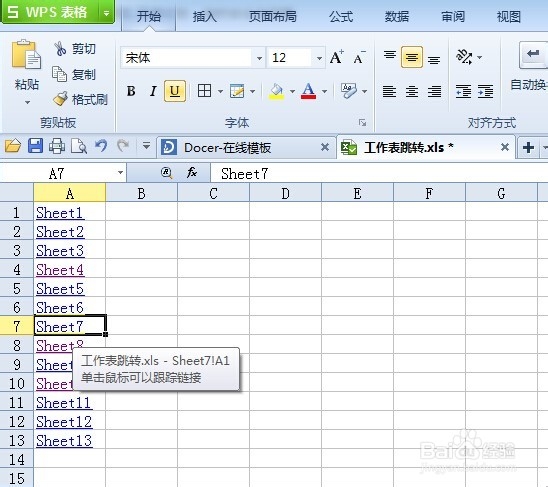Open the font color dropdown arrow
Viewport: 548px width, 487px height.
(x=324, y=92)
